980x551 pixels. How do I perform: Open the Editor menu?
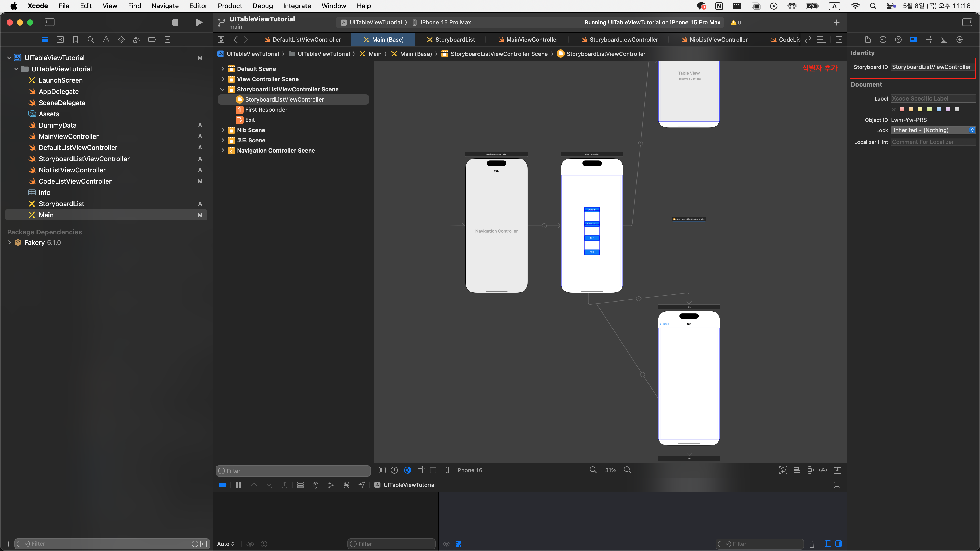[198, 6]
